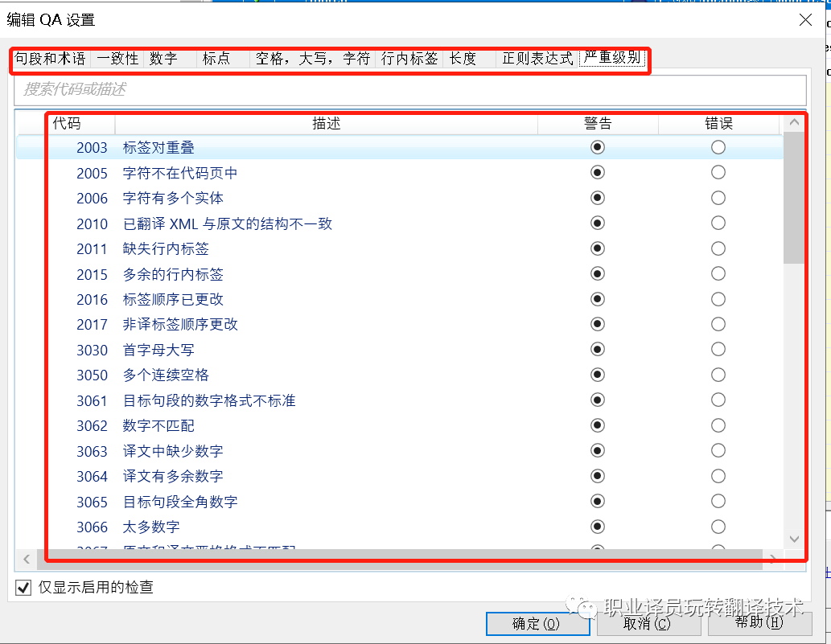
Task: Click the 错误 column header
Action: point(718,123)
